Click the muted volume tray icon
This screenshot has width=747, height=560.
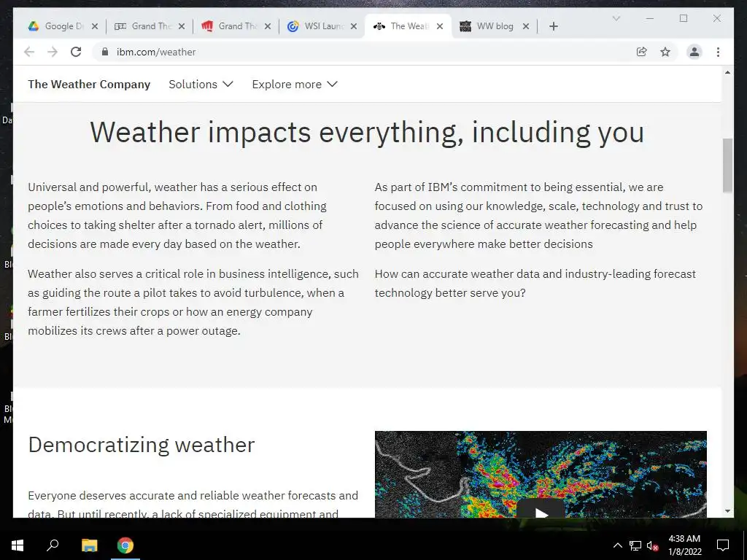click(652, 545)
